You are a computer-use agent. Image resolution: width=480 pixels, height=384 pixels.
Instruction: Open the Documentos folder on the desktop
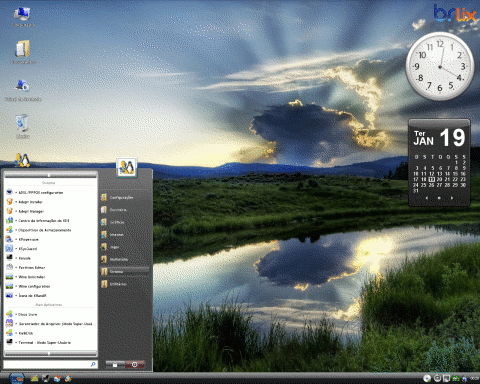click(22, 52)
